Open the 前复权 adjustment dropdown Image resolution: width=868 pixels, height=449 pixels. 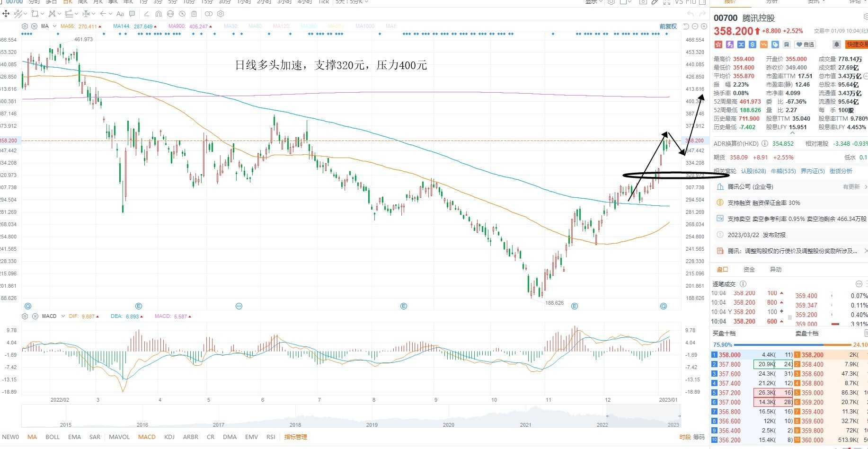[668, 26]
